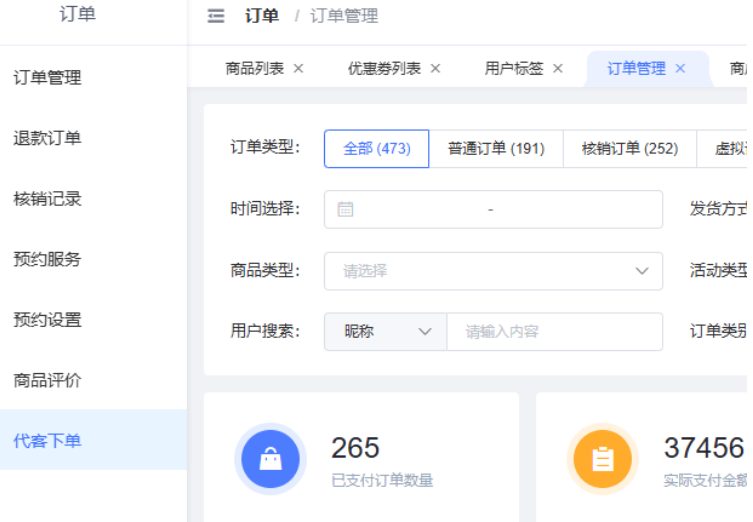Viewport: 753px width, 522px height.
Task: Go to 核销记录 in the sidebar
Action: tap(47, 199)
